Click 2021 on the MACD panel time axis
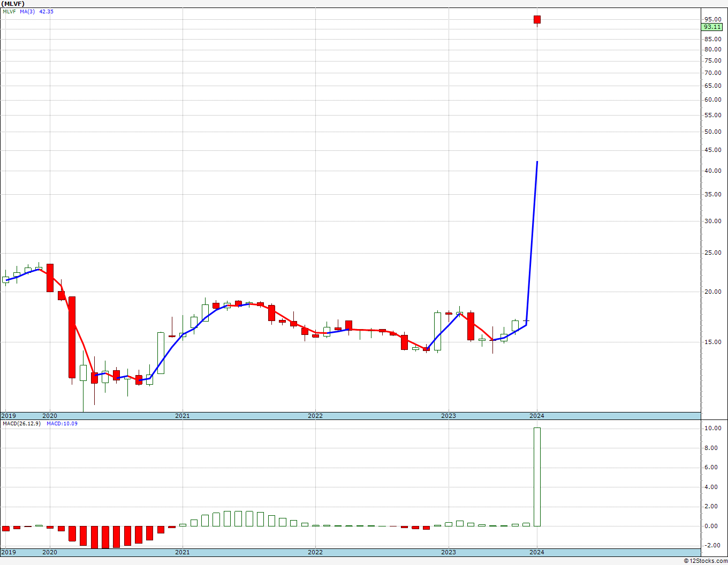The image size is (728, 565). point(183,552)
